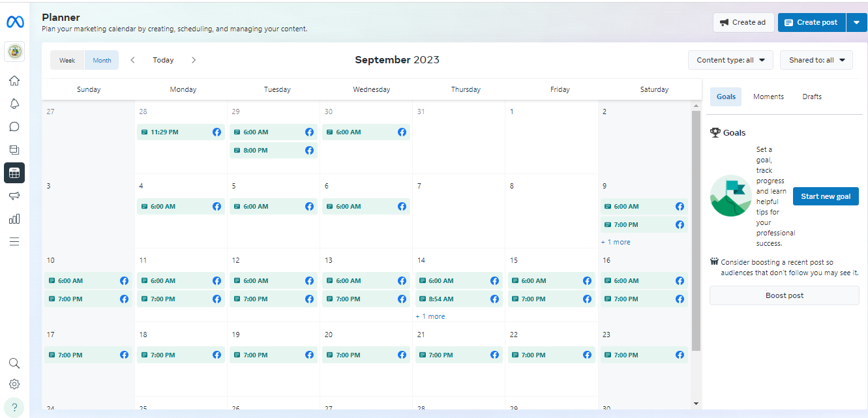This screenshot has height=418, width=868.
Task: Click post icon on Friday 22 7:00 PM entry
Action: click(x=515, y=355)
